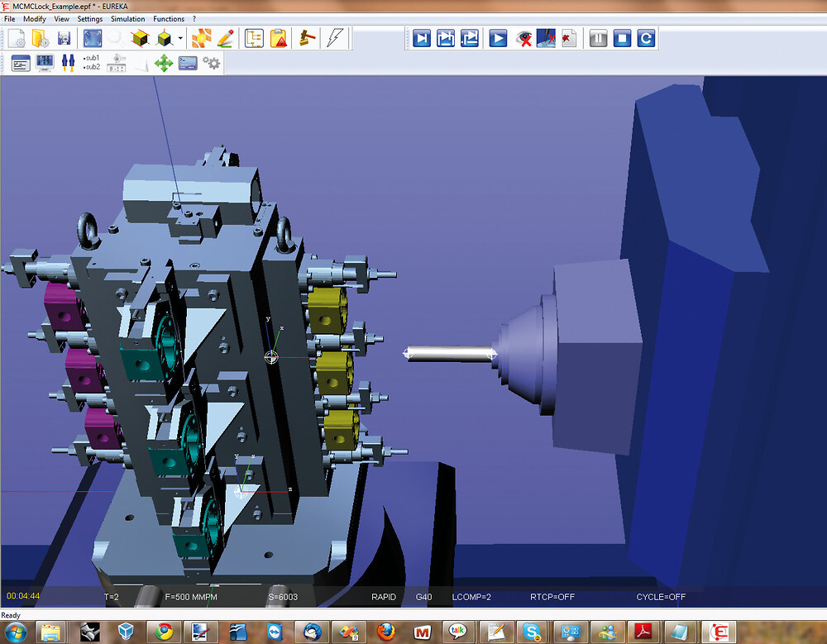The image size is (827, 644).
Task: Toggle the tool path display with red X
Action: [x=546, y=38]
